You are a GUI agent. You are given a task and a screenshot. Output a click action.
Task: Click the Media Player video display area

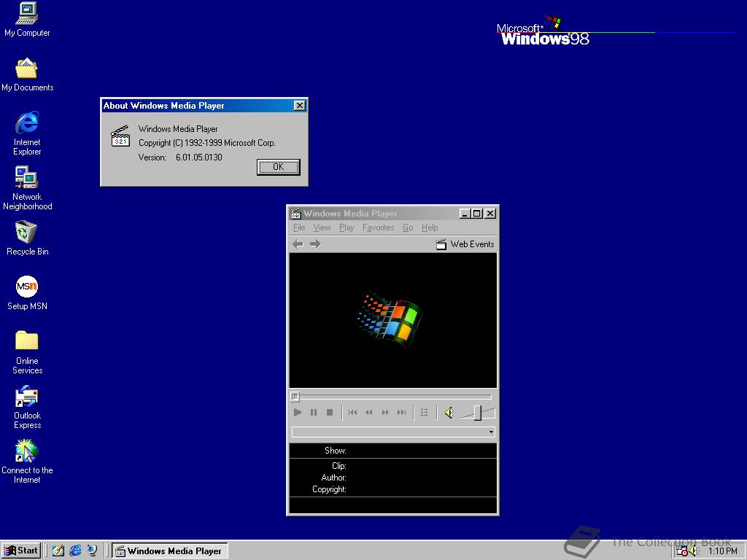(x=393, y=321)
